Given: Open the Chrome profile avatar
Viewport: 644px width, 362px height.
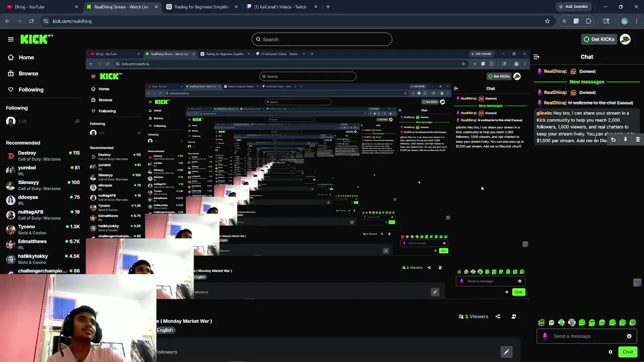Looking at the screenshot, I should click(x=624, y=21).
